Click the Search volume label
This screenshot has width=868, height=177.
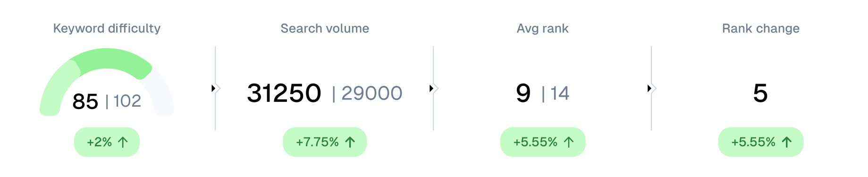click(325, 28)
